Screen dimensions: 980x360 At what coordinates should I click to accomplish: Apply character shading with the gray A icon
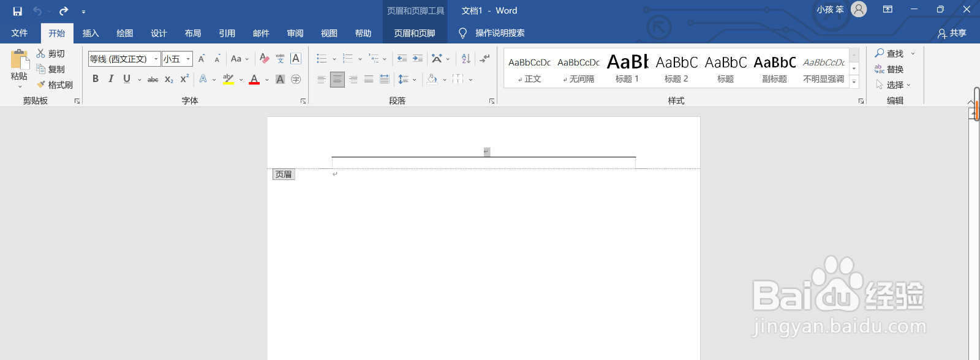coord(280,79)
